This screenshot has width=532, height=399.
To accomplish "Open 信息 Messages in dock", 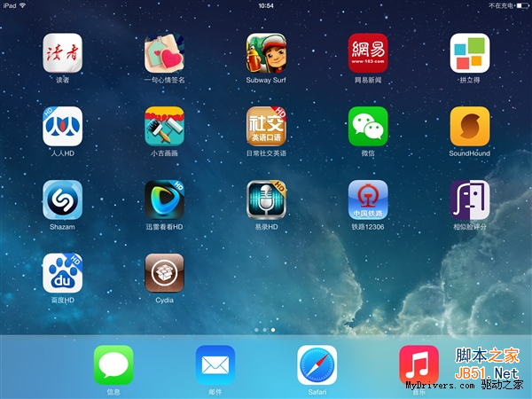I will click(113, 365).
